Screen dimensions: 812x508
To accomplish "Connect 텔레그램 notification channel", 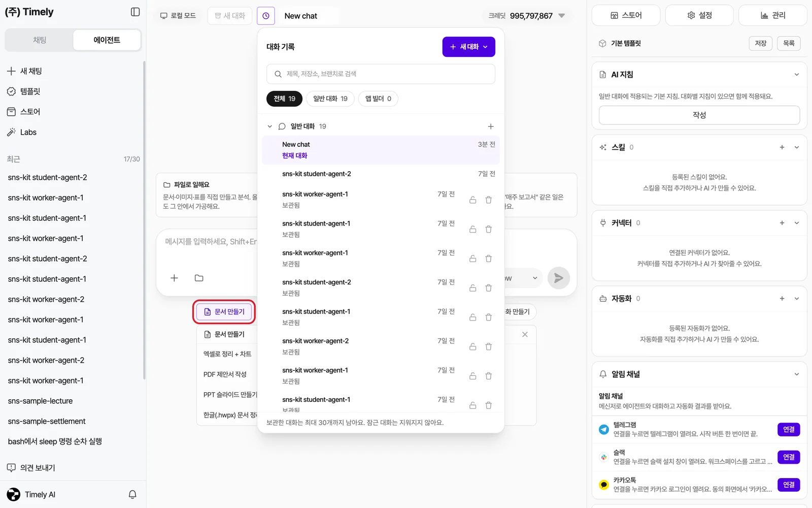I will point(789,430).
